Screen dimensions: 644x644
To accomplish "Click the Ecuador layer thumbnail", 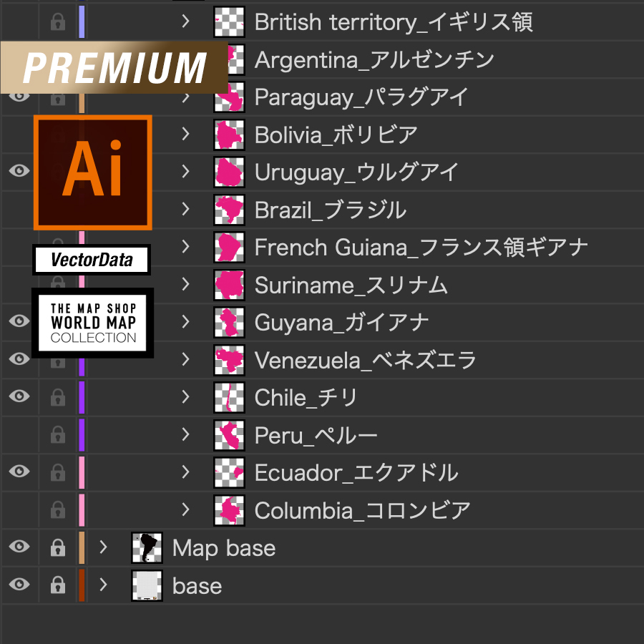I will coord(229,473).
